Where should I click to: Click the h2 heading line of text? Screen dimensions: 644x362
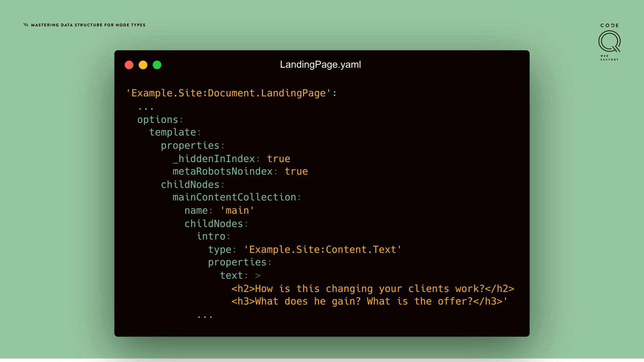click(372, 289)
